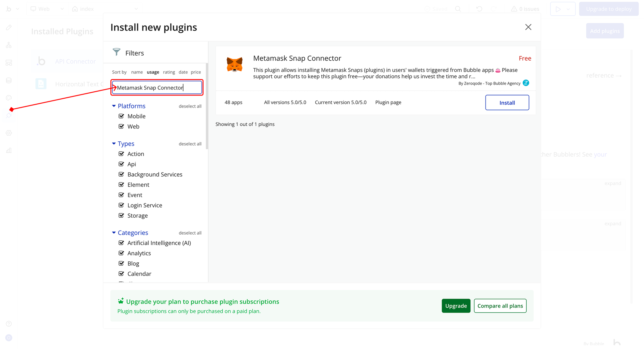The height and width of the screenshot is (349, 644).
Task: Open the Data tab database icon
Action: pyautogui.click(x=9, y=80)
